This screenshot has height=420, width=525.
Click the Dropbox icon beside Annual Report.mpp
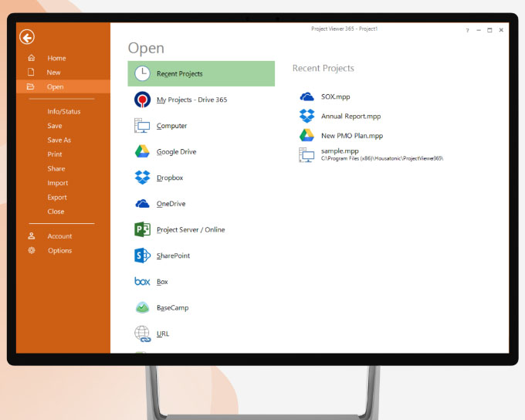tap(307, 116)
